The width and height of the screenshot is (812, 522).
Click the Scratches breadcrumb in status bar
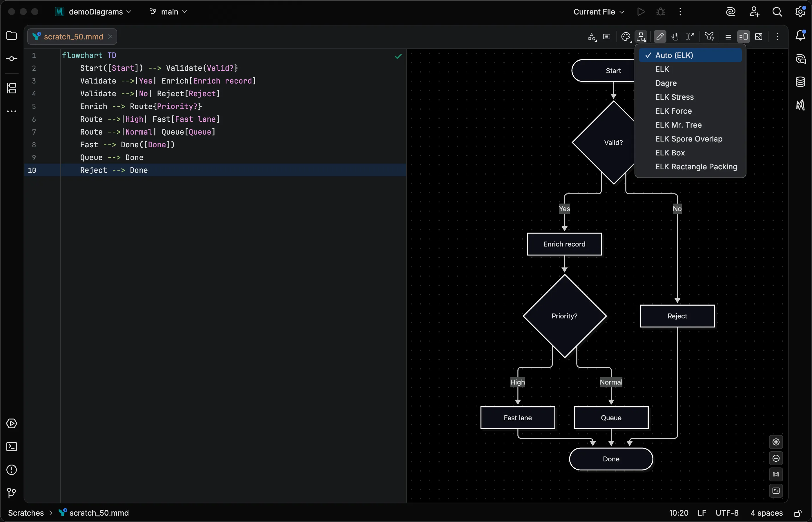click(26, 513)
